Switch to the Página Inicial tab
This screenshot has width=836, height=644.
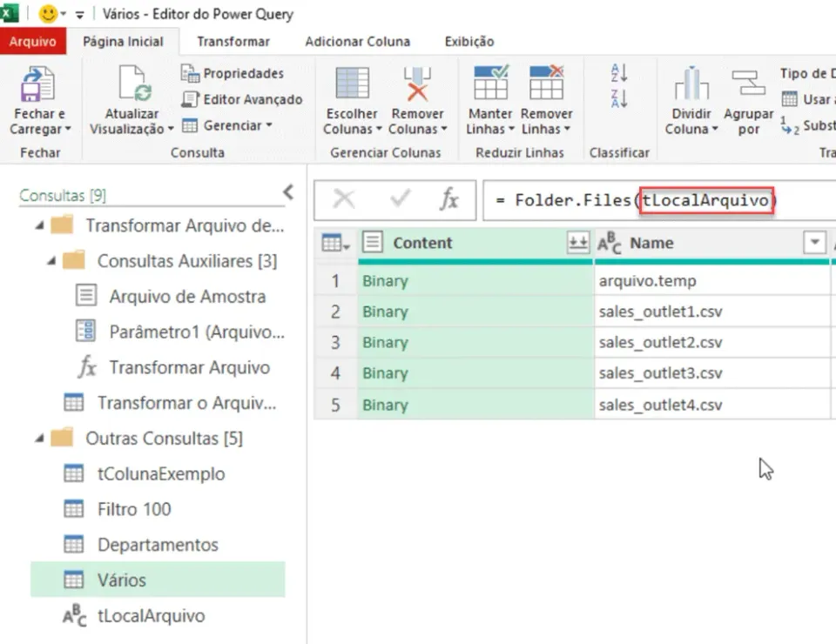(123, 42)
